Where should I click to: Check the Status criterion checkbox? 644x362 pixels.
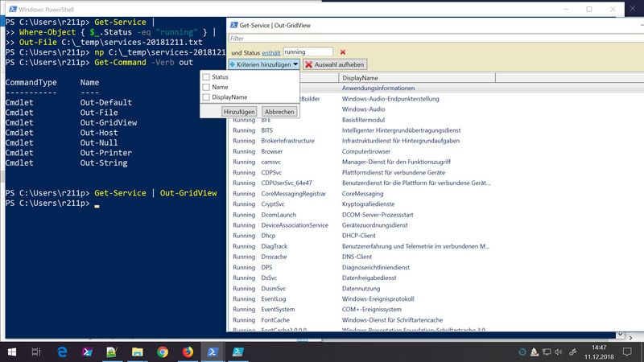(207, 77)
